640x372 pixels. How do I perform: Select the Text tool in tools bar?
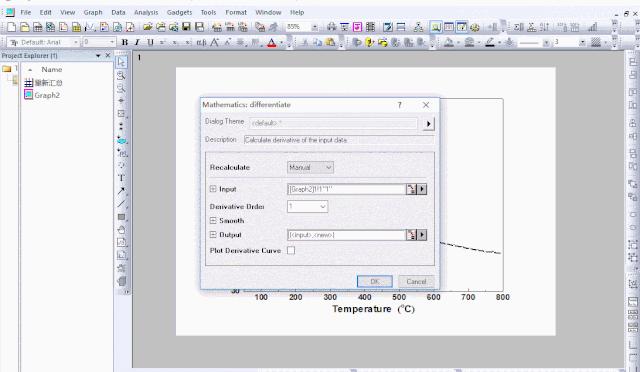[x=121, y=178]
